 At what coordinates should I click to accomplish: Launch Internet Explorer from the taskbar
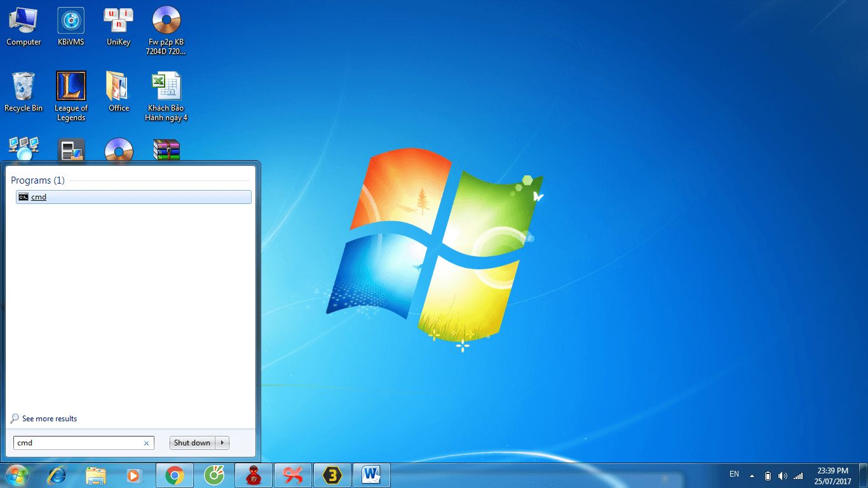point(57,475)
